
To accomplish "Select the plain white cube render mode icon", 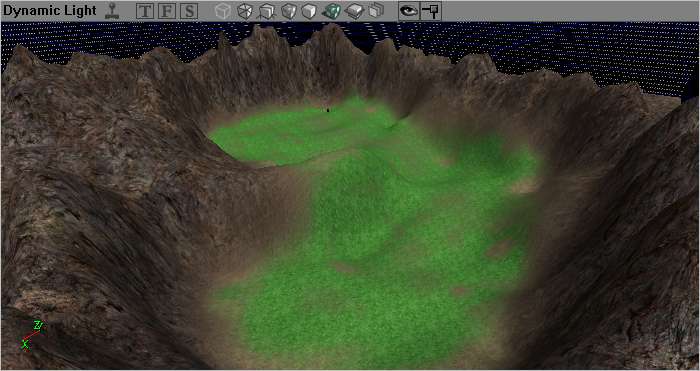I will [309, 11].
